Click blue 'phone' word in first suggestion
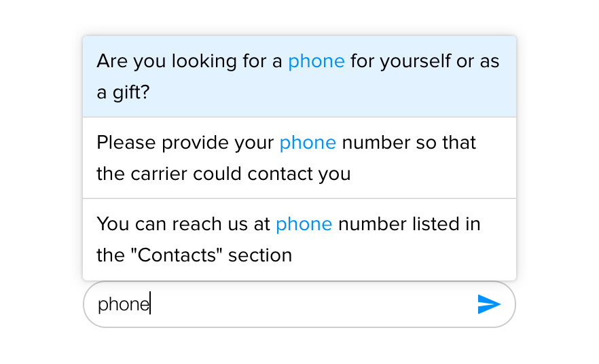599x364 pixels. (316, 61)
